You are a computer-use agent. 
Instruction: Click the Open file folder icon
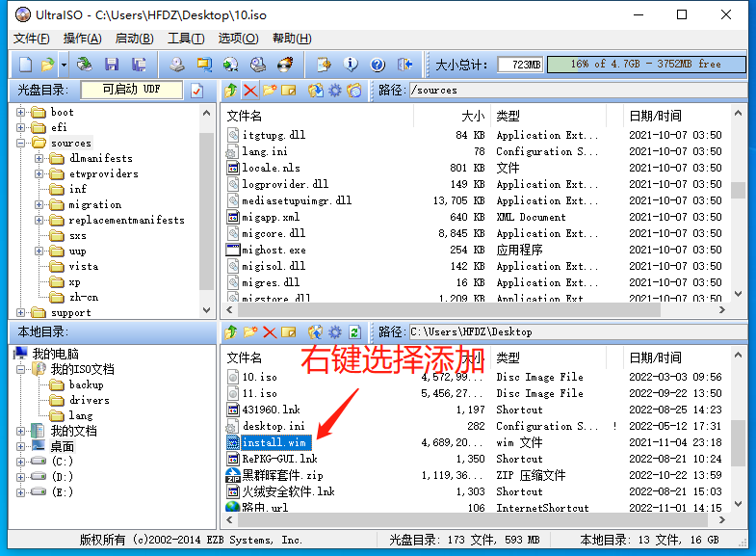tap(48, 65)
